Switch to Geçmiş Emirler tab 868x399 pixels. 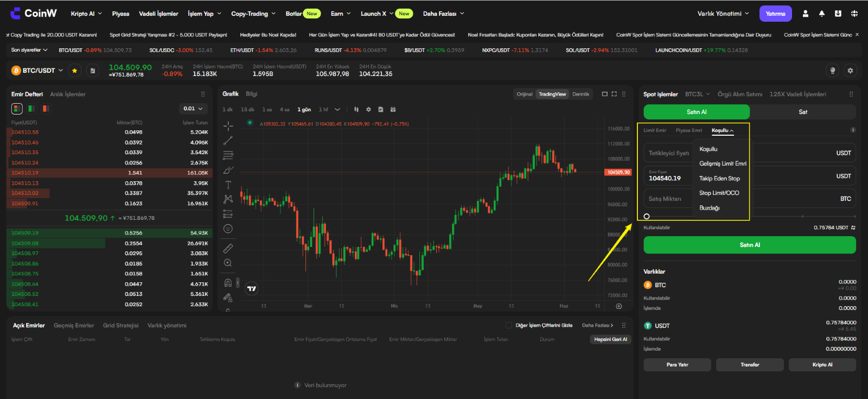click(74, 325)
